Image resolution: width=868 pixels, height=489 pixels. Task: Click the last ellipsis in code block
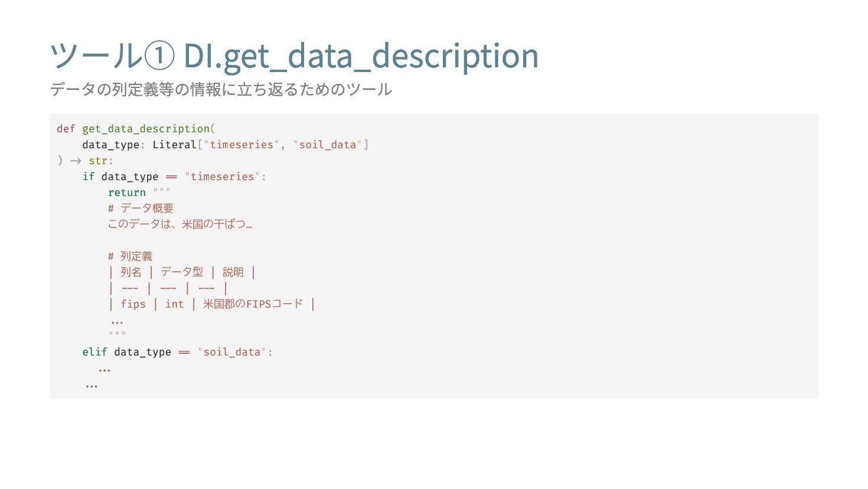[x=92, y=386]
